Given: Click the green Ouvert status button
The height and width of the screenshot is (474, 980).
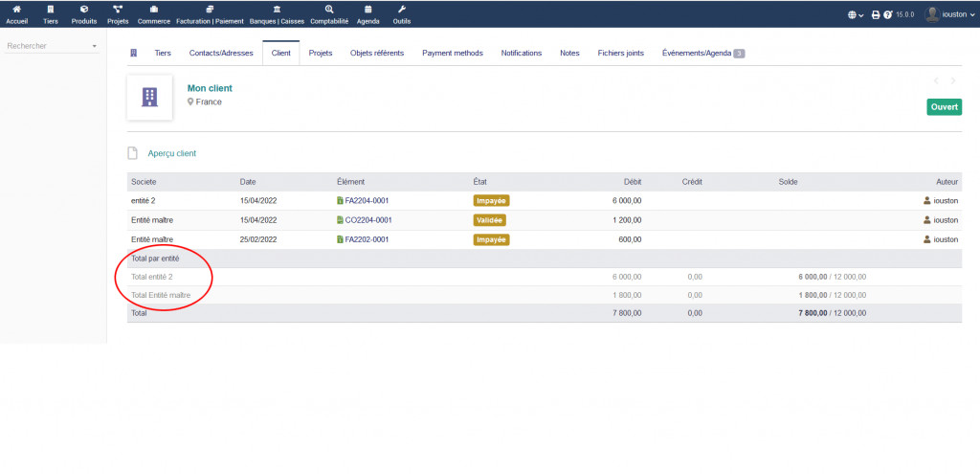Looking at the screenshot, I should (944, 107).
